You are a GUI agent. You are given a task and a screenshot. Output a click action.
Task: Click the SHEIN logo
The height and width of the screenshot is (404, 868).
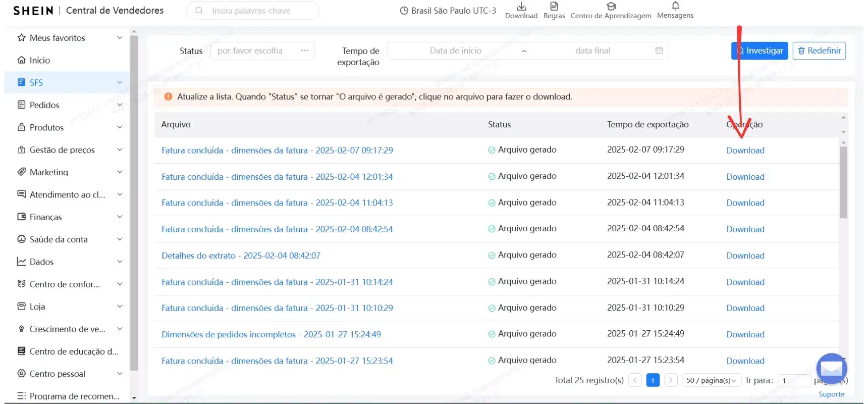(33, 11)
